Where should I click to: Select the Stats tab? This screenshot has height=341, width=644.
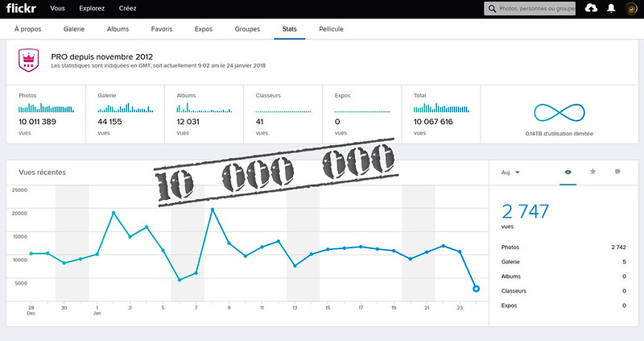coord(290,29)
